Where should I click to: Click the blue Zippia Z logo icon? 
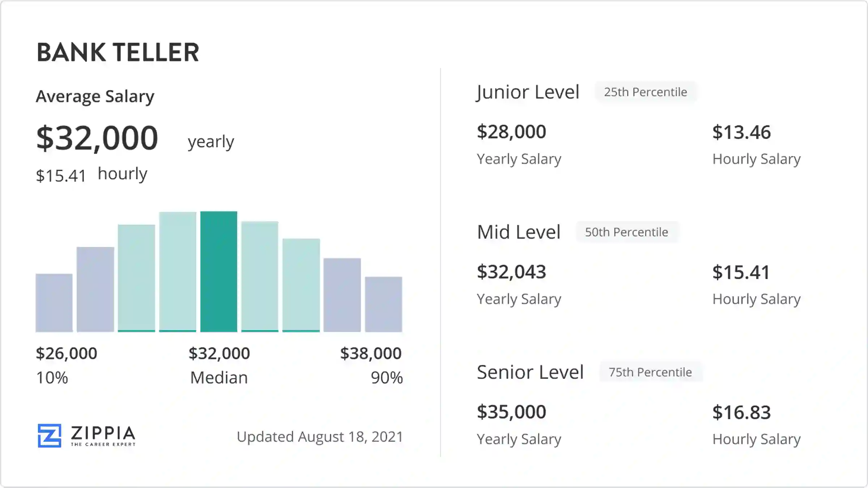point(49,436)
